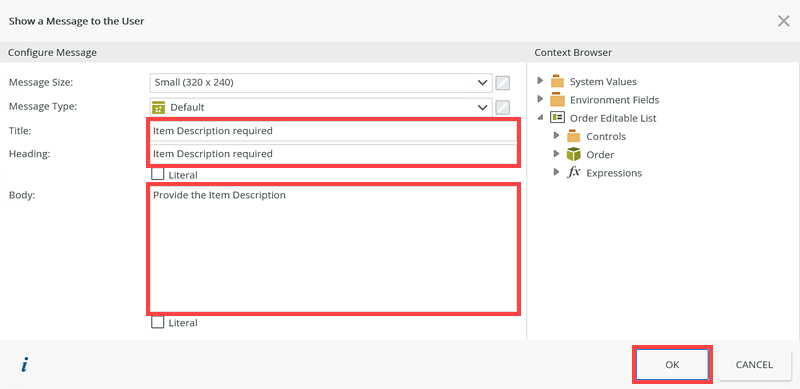Open the info help icon
The image size is (800, 389).
click(x=24, y=365)
